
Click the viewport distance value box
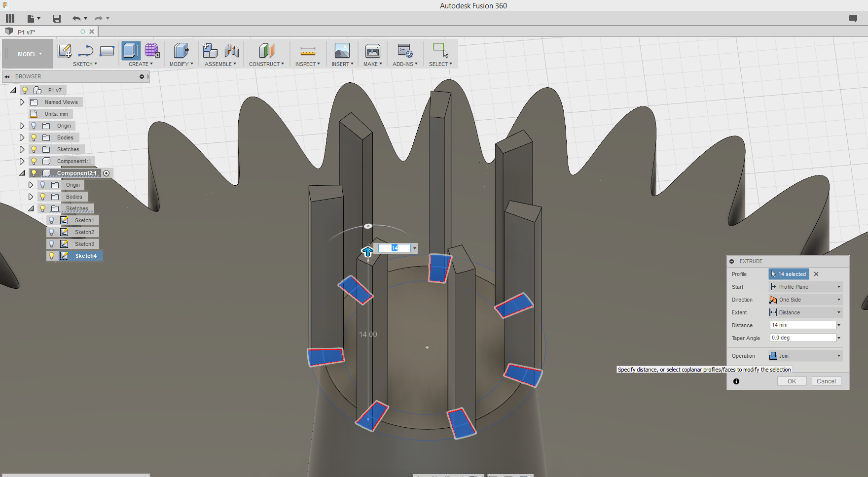394,248
